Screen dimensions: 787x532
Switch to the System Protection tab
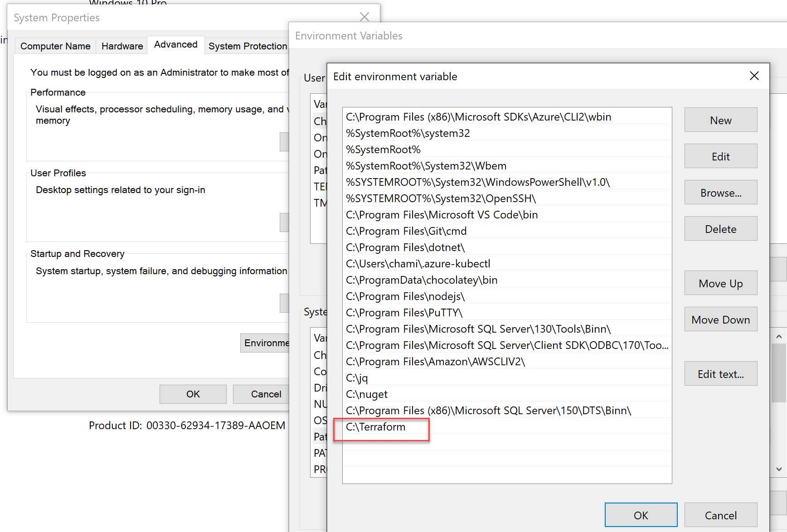tap(248, 46)
